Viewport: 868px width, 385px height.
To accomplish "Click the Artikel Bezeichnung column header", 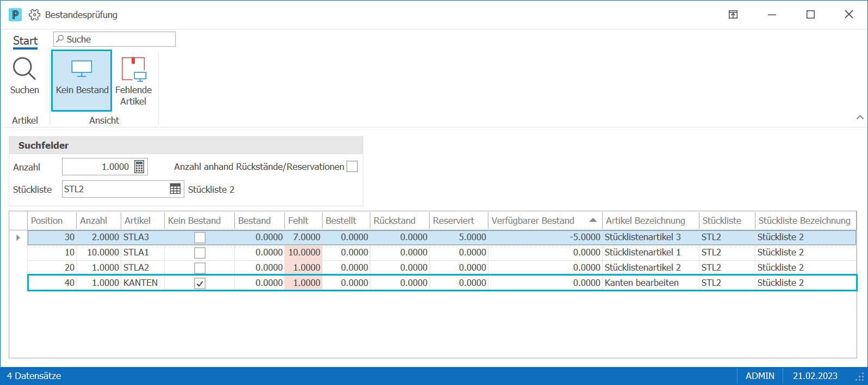I will coord(650,221).
